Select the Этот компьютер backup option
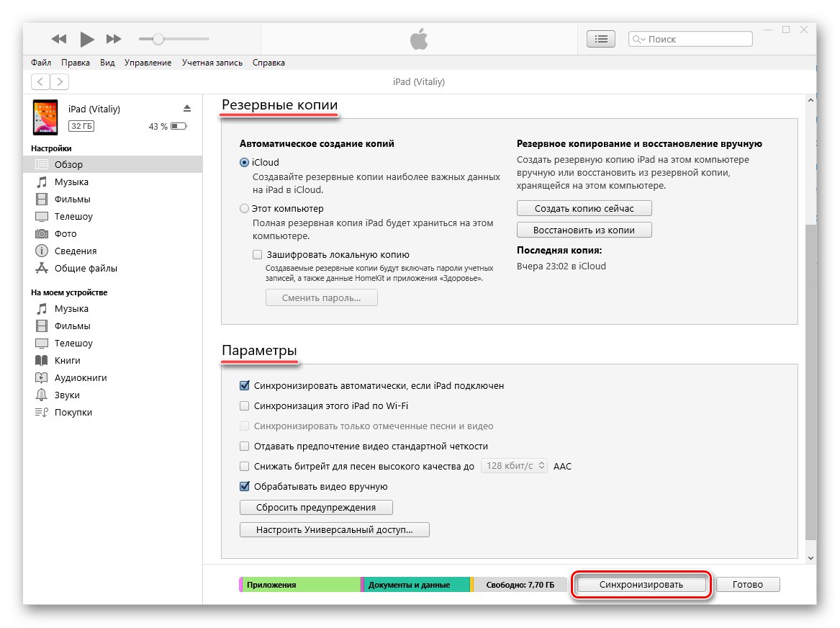The height and width of the screenshot is (628, 840). pos(244,209)
